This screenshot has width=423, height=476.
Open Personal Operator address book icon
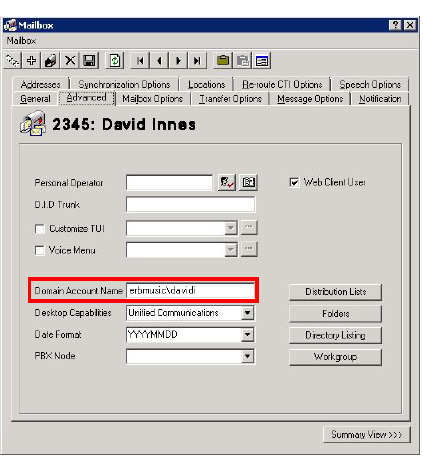(x=249, y=182)
